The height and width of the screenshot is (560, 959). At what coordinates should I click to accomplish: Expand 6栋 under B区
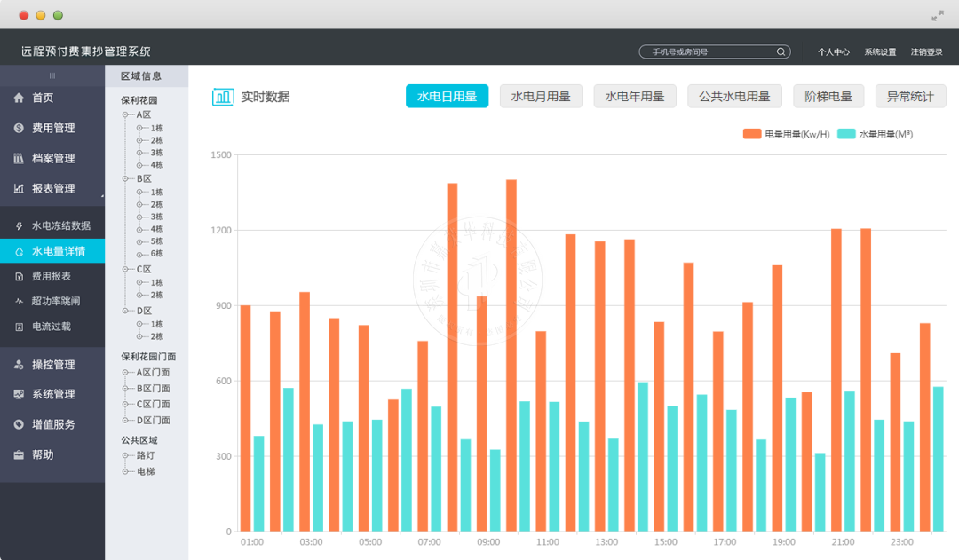139,254
